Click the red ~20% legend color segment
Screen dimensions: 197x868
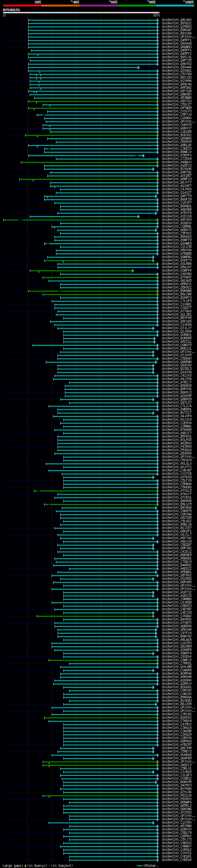22,6
